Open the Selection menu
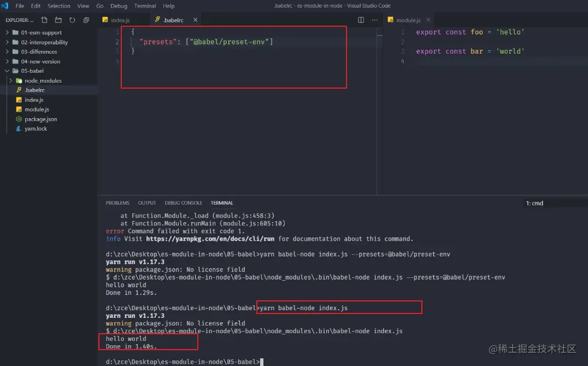Image resolution: width=588 pixels, height=366 pixels. point(58,5)
